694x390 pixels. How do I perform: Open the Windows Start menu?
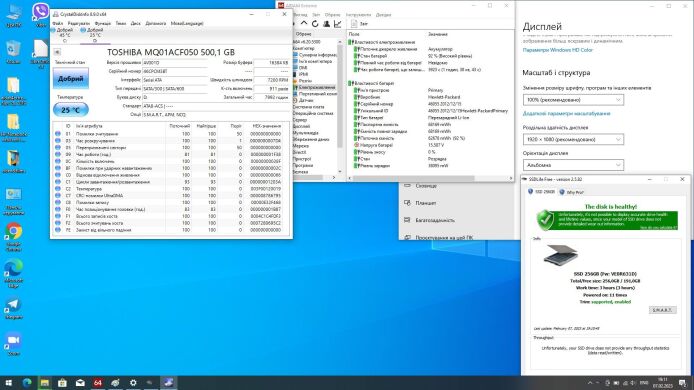click(x=8, y=383)
